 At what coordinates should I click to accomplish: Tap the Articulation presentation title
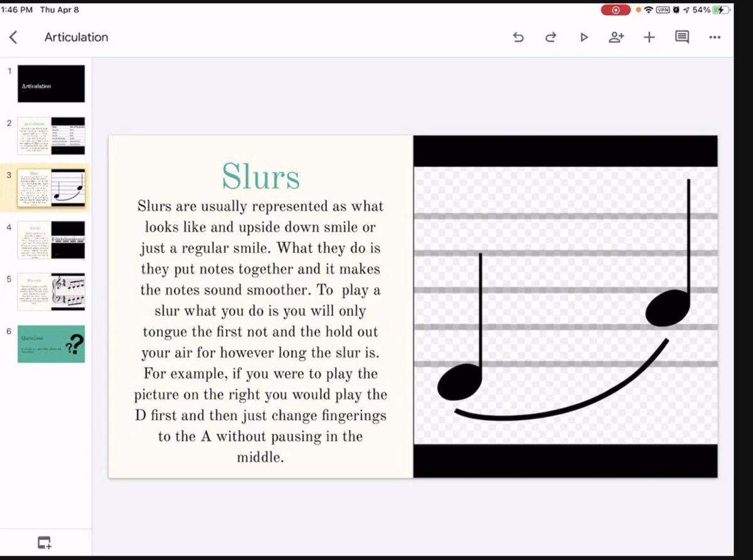pos(76,37)
